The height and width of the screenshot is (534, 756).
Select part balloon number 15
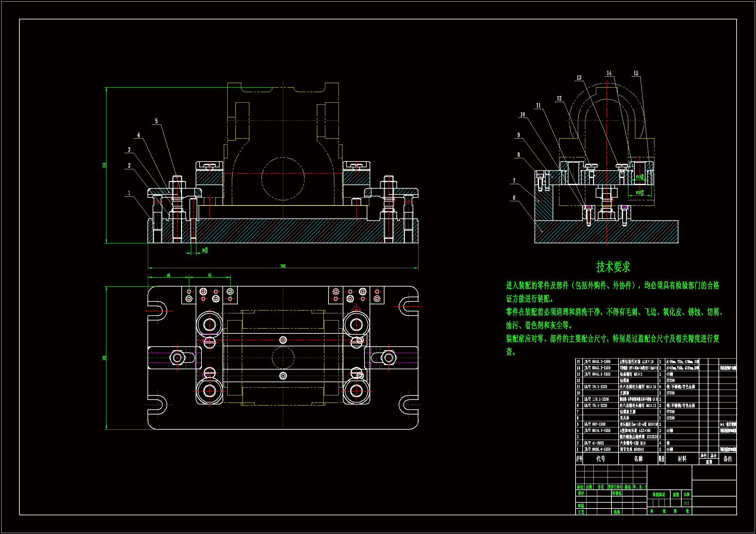(x=636, y=73)
